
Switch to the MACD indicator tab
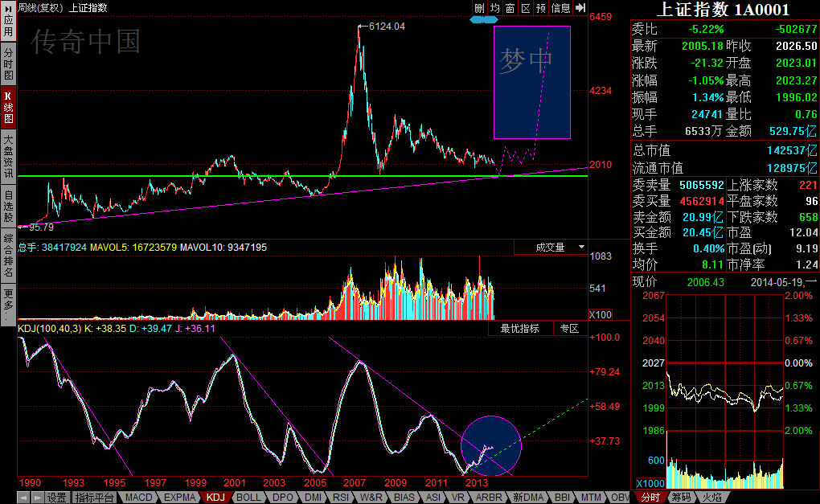pos(138,498)
